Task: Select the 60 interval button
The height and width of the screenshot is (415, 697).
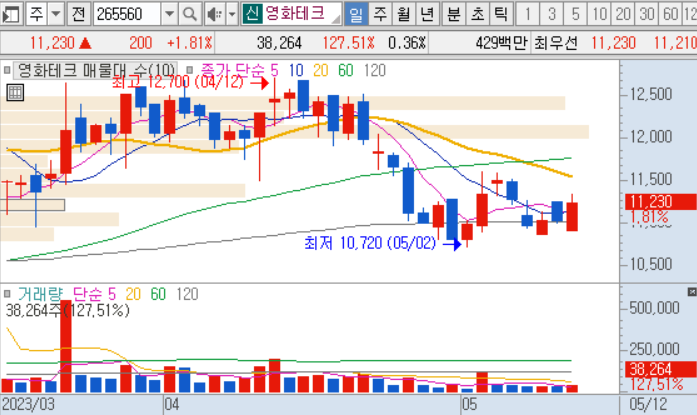Action: [671, 14]
